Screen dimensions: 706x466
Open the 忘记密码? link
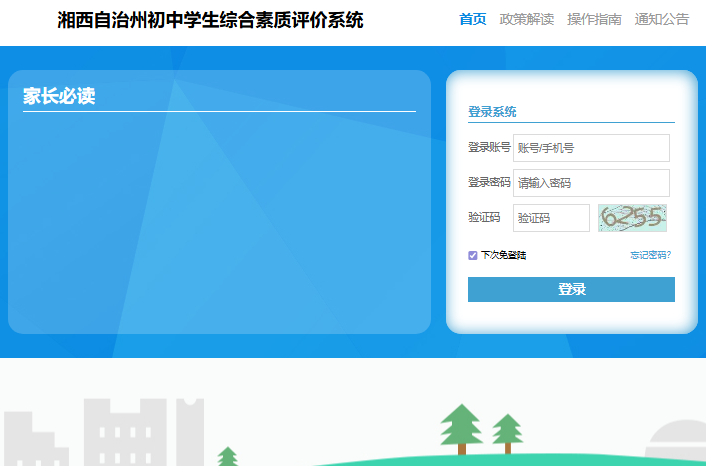650,255
